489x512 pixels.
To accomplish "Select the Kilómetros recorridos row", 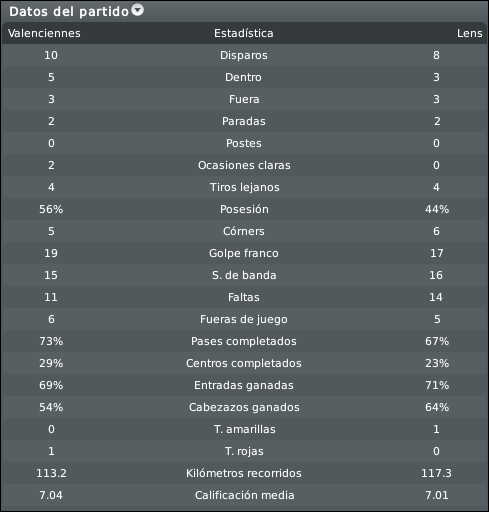I will pos(244,473).
